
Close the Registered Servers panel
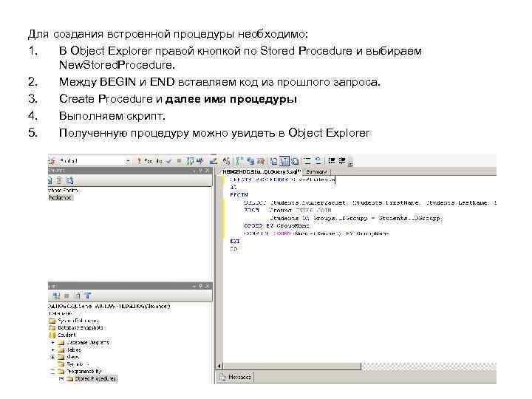click(208, 171)
